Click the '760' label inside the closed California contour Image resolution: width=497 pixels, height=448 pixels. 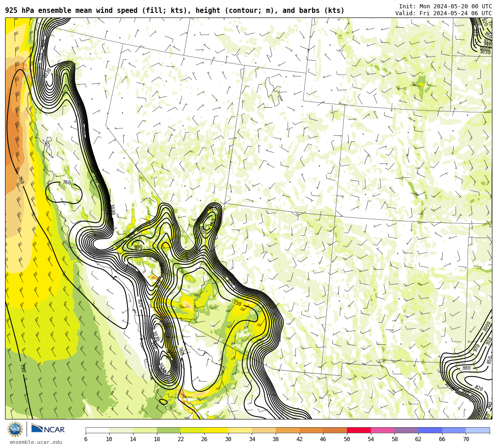tap(67, 182)
